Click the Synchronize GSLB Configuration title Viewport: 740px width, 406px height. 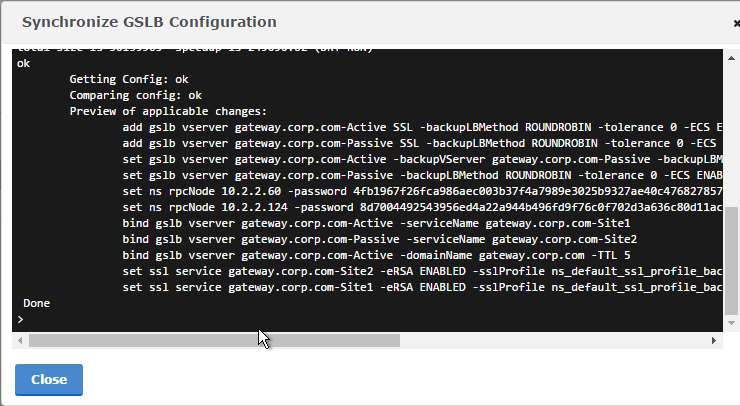pyautogui.click(x=149, y=22)
